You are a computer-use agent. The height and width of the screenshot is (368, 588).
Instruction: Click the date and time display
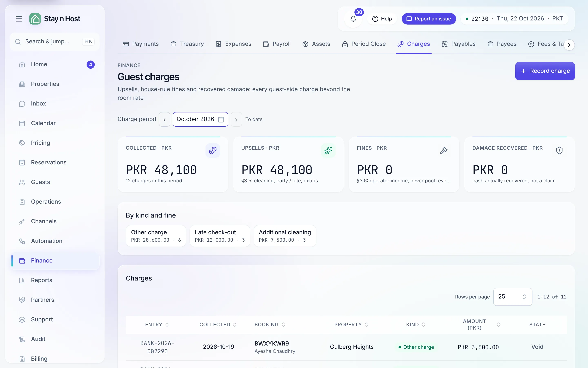tap(514, 19)
